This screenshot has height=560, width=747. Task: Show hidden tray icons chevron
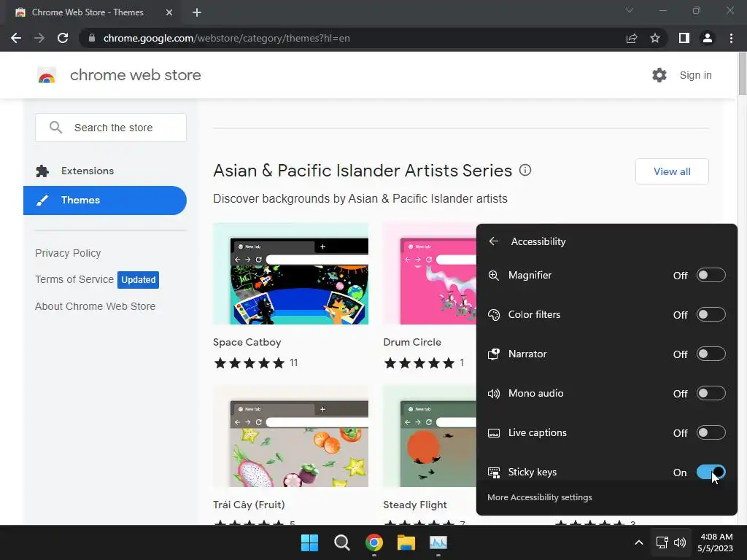[639, 542]
